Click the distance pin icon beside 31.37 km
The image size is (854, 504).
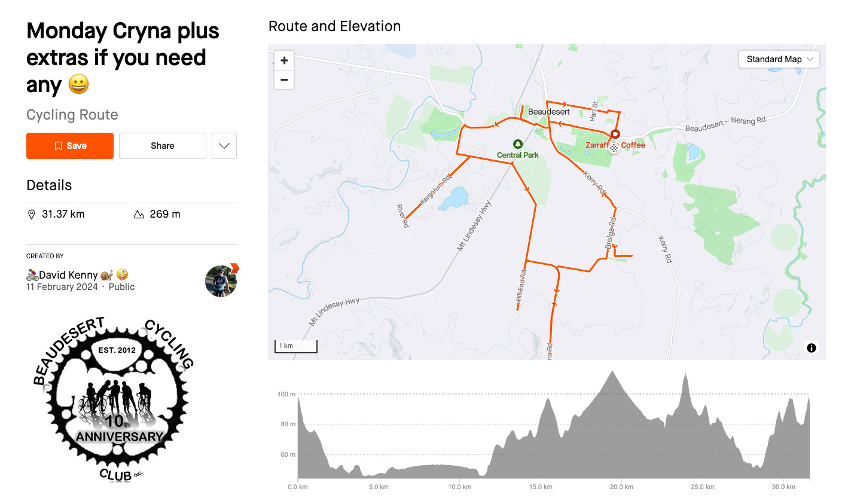coord(32,214)
